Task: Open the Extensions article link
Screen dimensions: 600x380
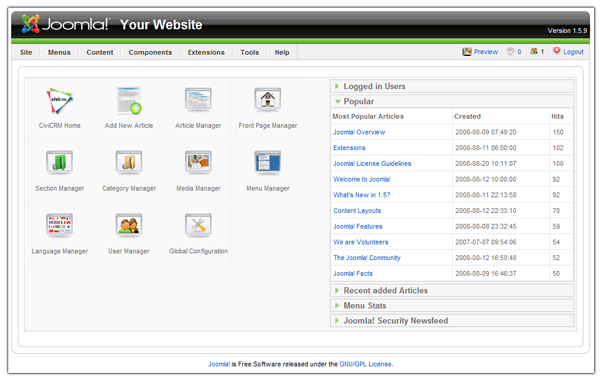Action: (x=349, y=148)
